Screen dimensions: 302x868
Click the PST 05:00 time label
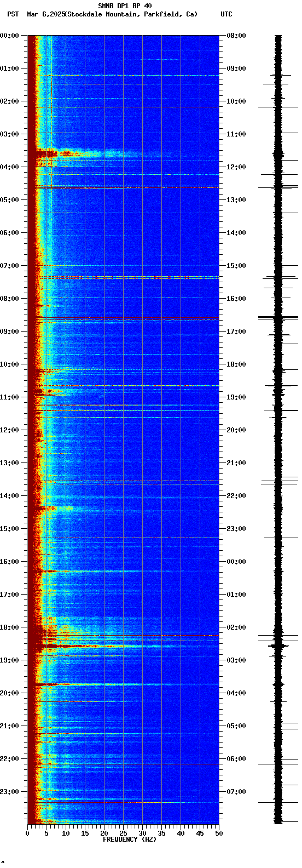click(x=9, y=200)
